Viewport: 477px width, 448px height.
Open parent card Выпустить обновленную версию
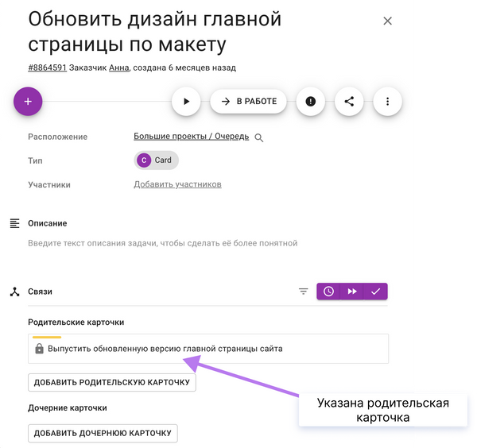pos(208,349)
